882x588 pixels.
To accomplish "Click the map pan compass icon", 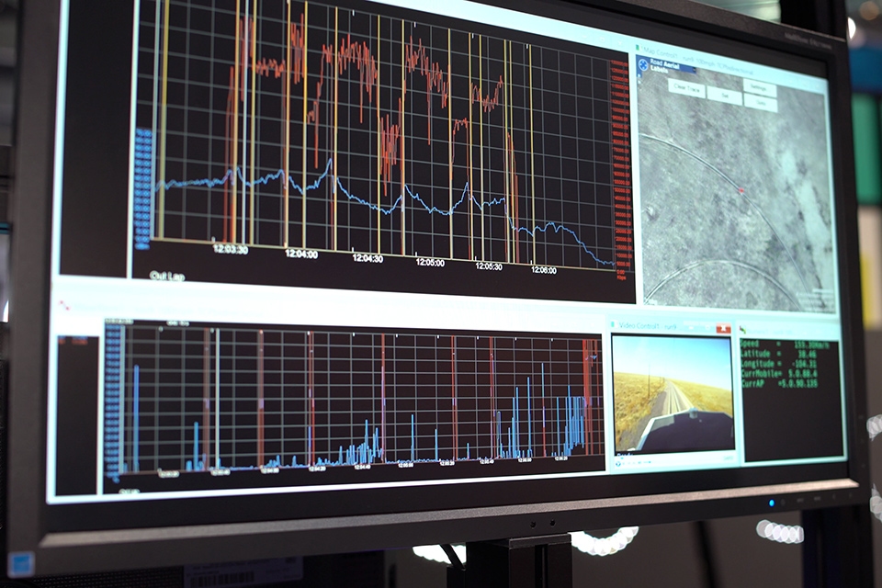I will pyautogui.click(x=643, y=64).
